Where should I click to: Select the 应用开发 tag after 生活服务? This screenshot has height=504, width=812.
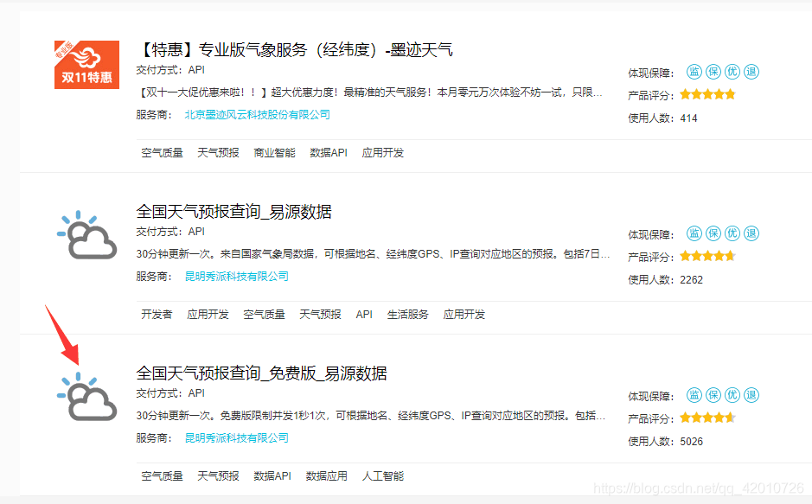464,314
